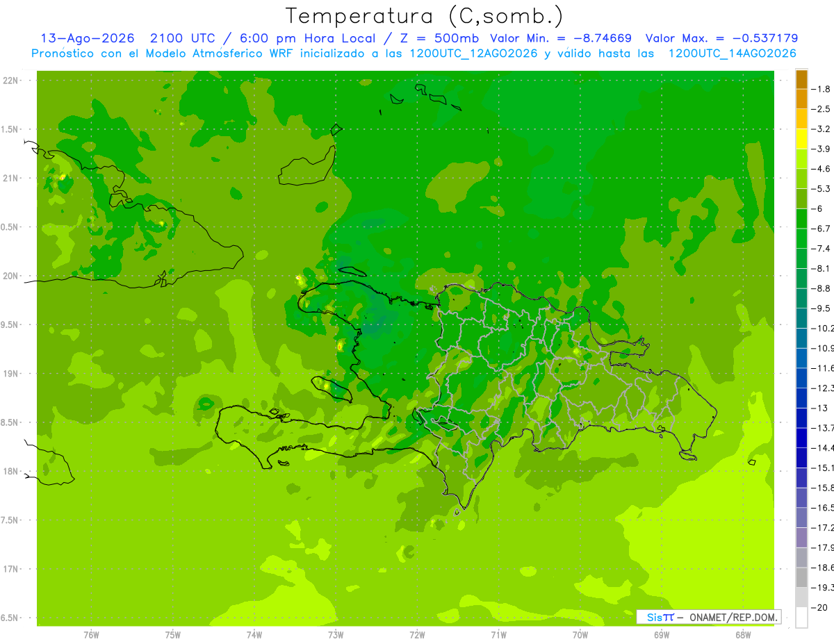Screen dimensions: 834x644
Task: Click the '18N' latitude label
Action: point(12,471)
